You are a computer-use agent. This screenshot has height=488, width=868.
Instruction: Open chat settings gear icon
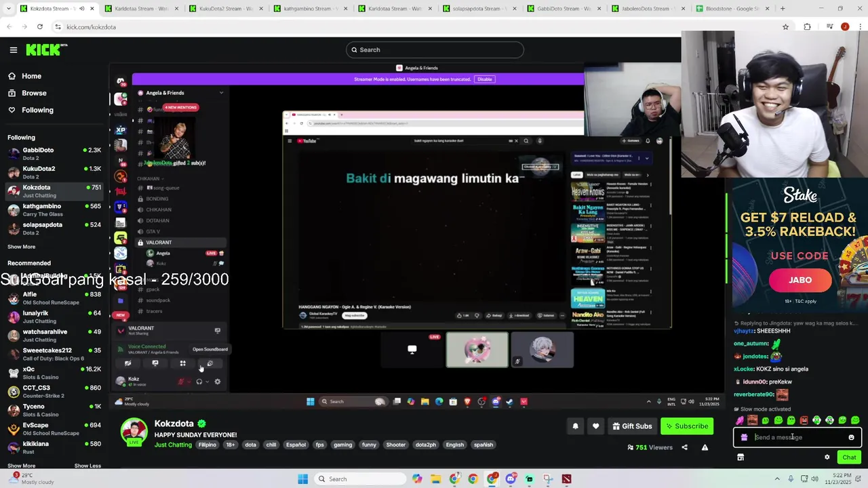click(827, 457)
